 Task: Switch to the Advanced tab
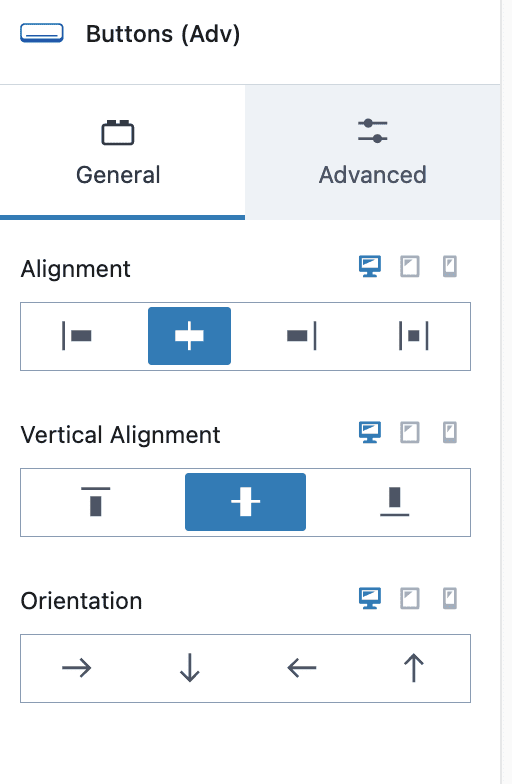coord(372,152)
